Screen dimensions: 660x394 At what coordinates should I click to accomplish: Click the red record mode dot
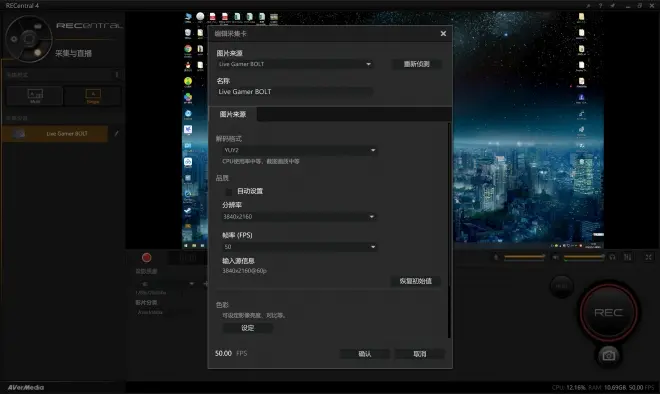(x=146, y=258)
